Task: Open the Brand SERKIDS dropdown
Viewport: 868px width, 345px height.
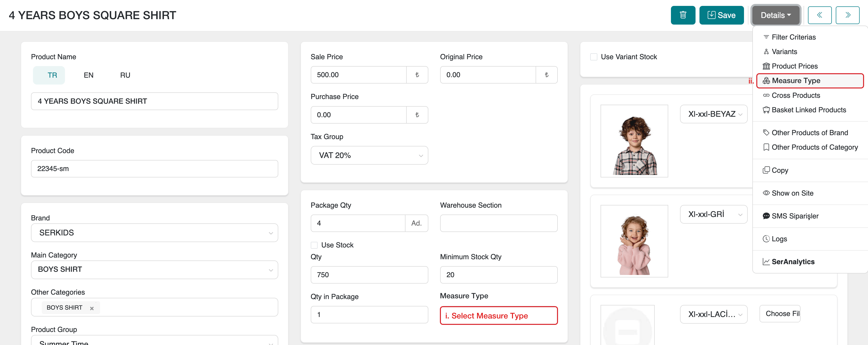Action: (154, 233)
